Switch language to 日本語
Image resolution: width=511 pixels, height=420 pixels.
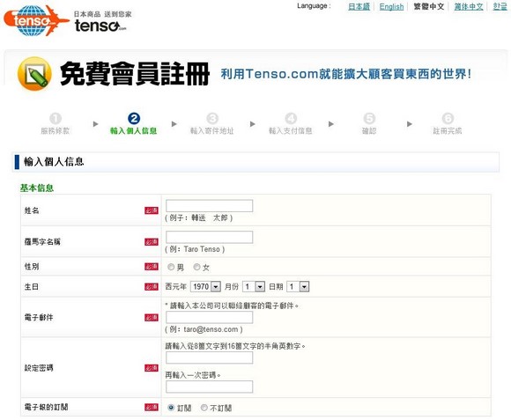click(359, 6)
